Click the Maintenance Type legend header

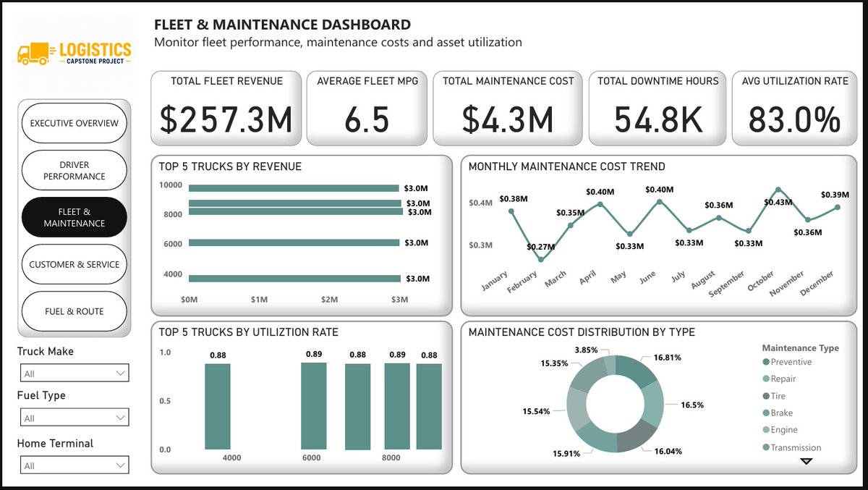(x=801, y=348)
